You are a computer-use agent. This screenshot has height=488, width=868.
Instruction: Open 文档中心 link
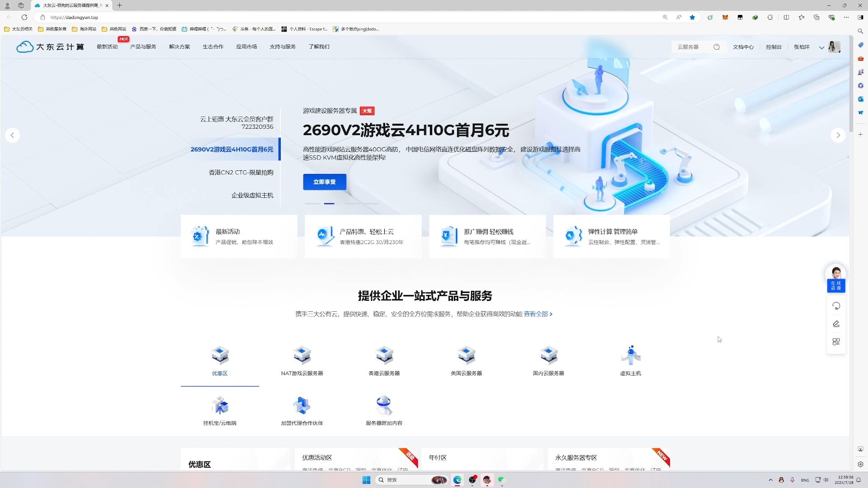click(x=743, y=47)
